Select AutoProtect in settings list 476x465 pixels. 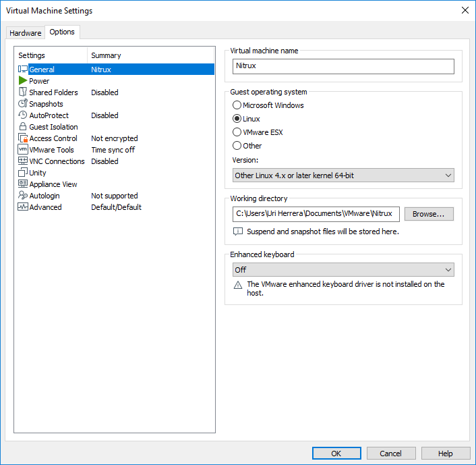pos(116,115)
